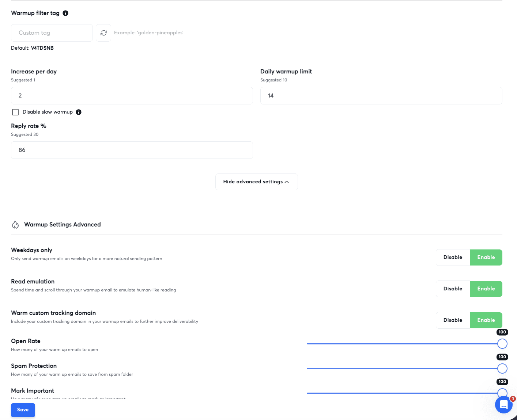The height and width of the screenshot is (420, 517).
Task: Click the chevron on Hide advanced settings
Action: click(287, 182)
